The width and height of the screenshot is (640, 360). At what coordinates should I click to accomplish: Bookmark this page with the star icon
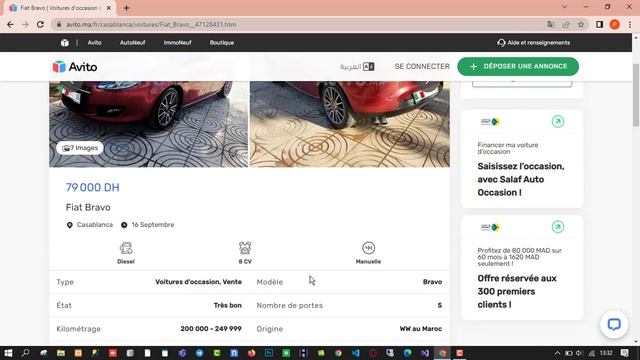[581, 24]
